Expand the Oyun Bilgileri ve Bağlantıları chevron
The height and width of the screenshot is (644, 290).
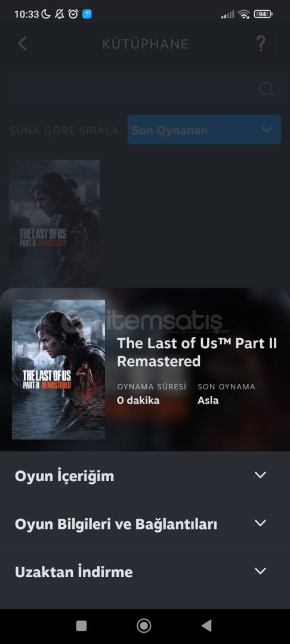(260, 524)
